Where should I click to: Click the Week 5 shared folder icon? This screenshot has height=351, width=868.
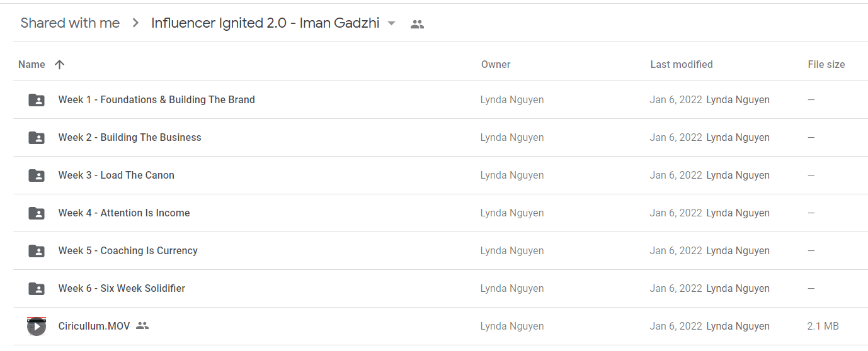(x=37, y=250)
